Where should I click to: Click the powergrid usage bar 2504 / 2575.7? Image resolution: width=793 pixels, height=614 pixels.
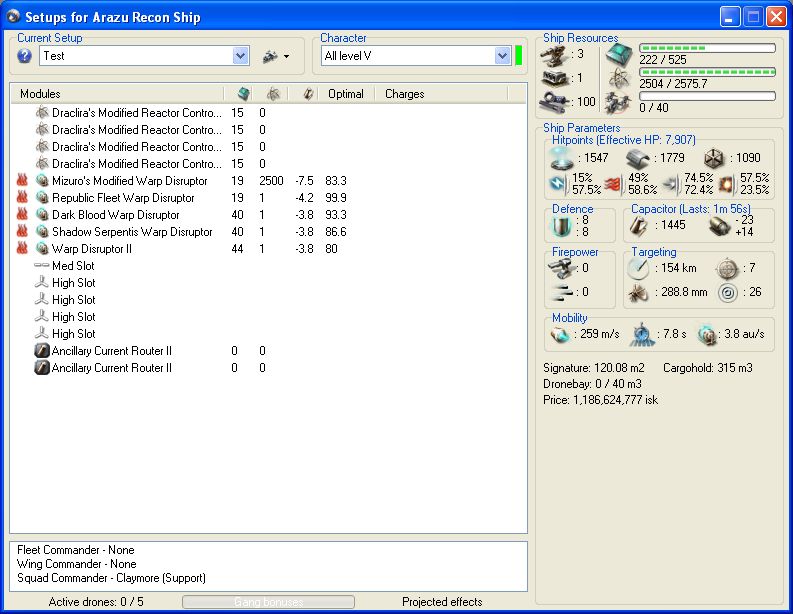[x=707, y=72]
